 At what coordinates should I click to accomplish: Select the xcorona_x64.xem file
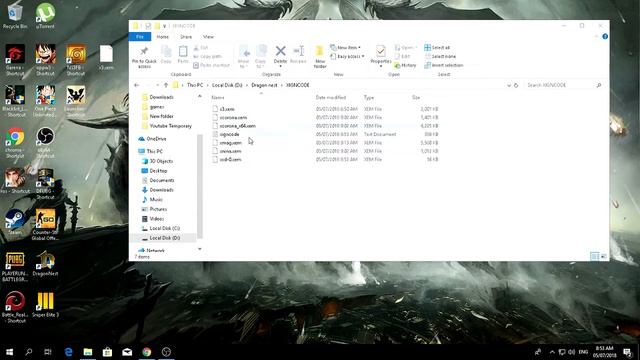pyautogui.click(x=234, y=126)
